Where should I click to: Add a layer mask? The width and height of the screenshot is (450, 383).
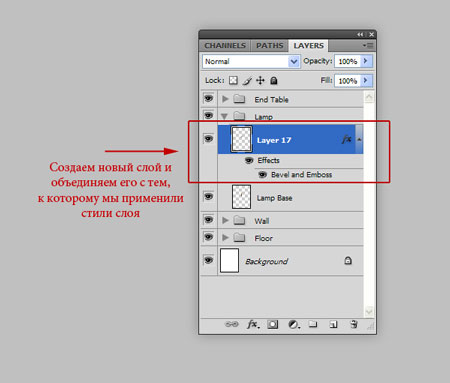tap(273, 324)
